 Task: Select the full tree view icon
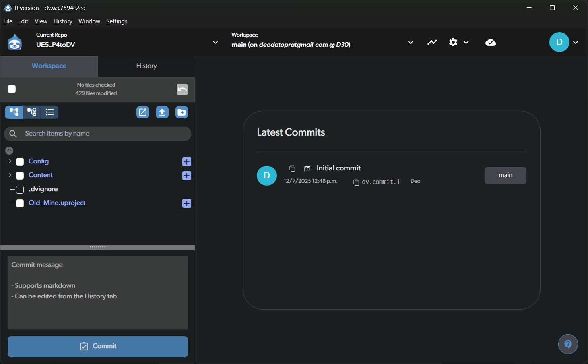tap(14, 112)
